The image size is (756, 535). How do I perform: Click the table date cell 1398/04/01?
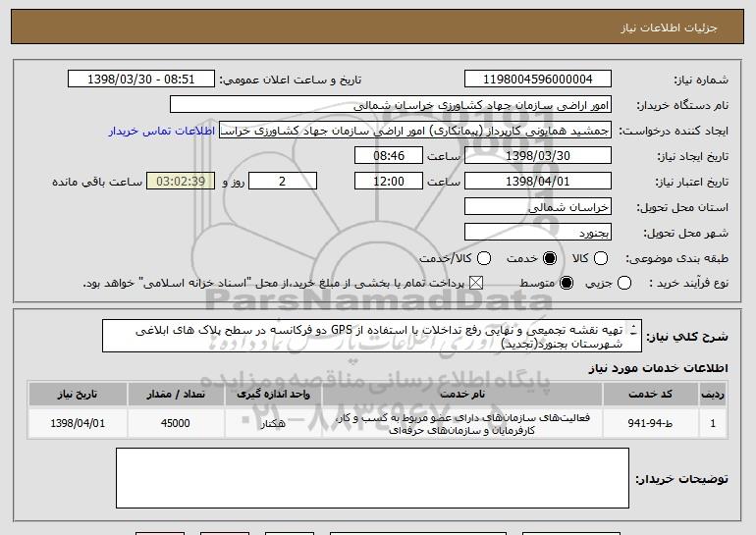(x=78, y=423)
